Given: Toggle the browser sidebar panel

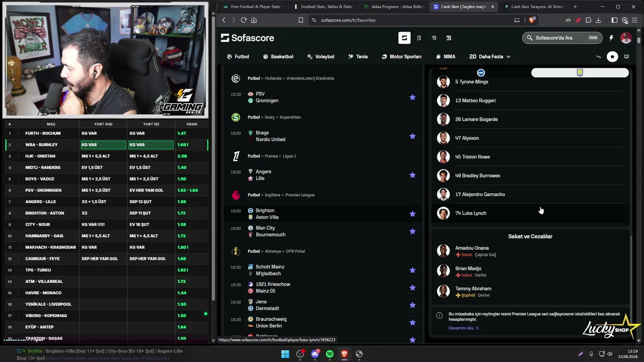Looking at the screenshot, I should coord(614,20).
